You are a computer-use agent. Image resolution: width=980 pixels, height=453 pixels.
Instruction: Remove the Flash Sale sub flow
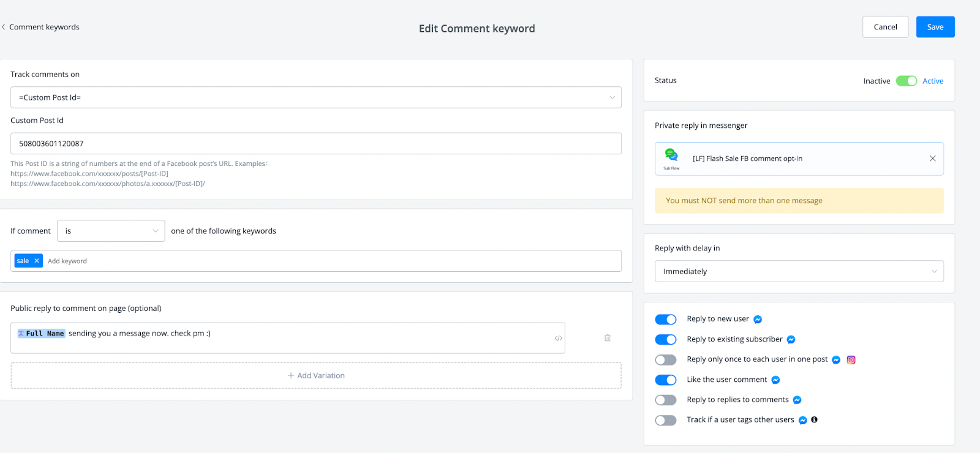(x=932, y=159)
